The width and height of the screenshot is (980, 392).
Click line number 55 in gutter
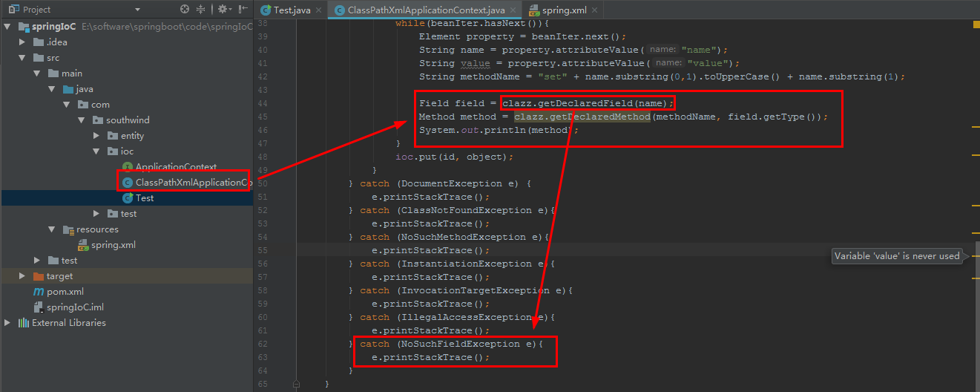point(261,250)
